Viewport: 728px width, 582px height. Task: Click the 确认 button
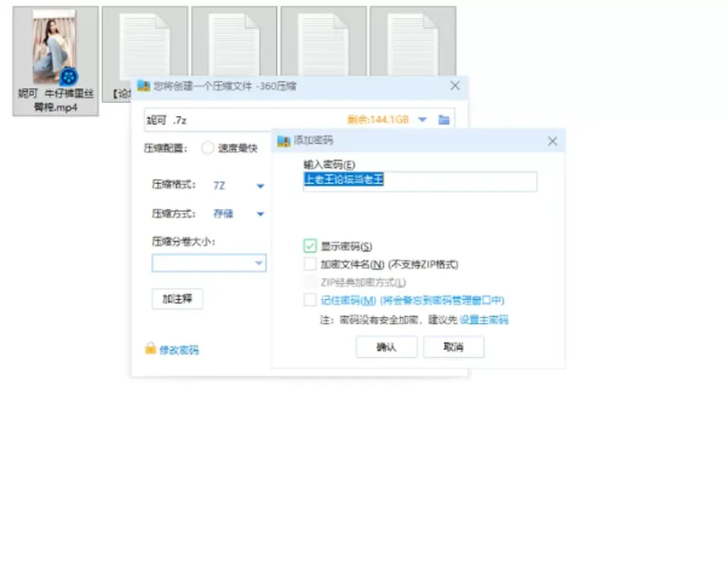(x=386, y=346)
